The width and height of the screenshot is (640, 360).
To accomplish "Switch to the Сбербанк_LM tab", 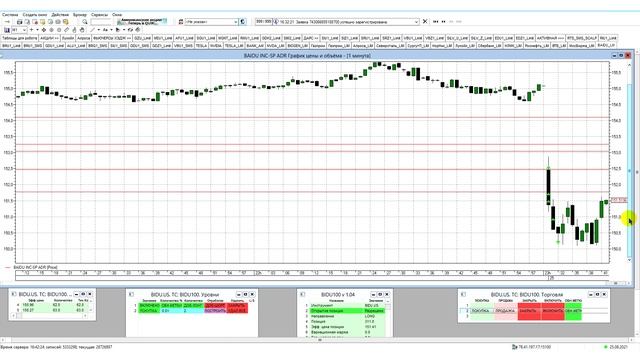I will tap(489, 46).
